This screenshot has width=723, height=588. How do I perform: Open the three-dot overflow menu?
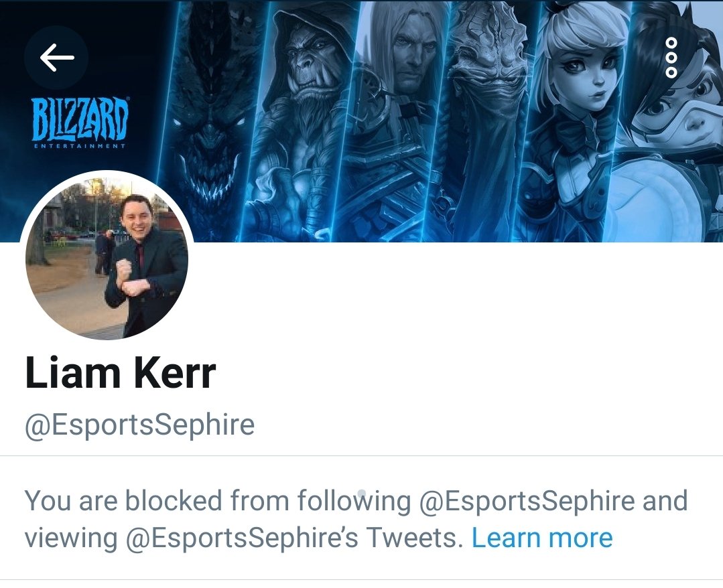(x=671, y=58)
